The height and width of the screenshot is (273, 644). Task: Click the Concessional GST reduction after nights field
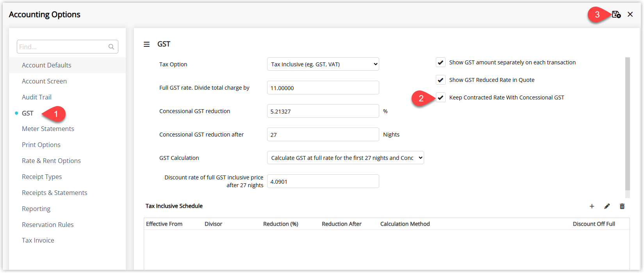click(x=323, y=135)
